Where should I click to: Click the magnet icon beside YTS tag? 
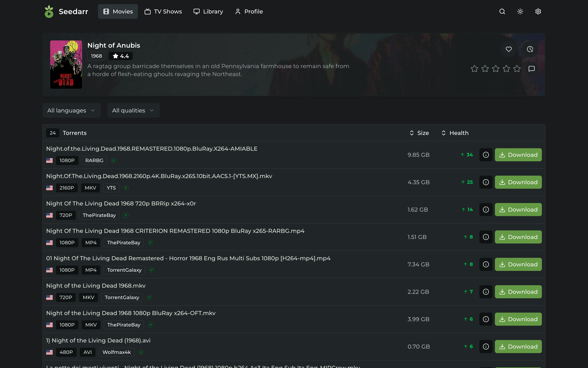(126, 188)
